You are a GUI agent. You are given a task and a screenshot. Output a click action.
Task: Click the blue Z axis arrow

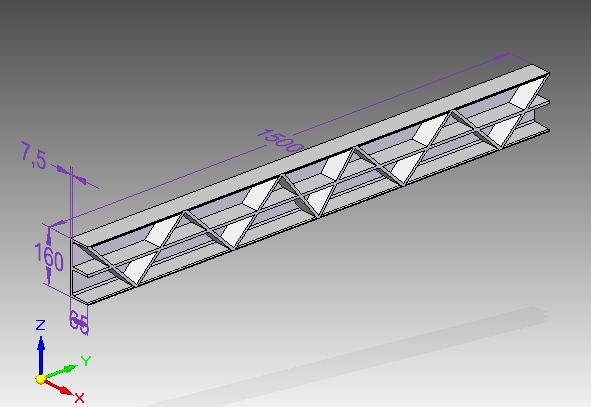click(x=41, y=354)
